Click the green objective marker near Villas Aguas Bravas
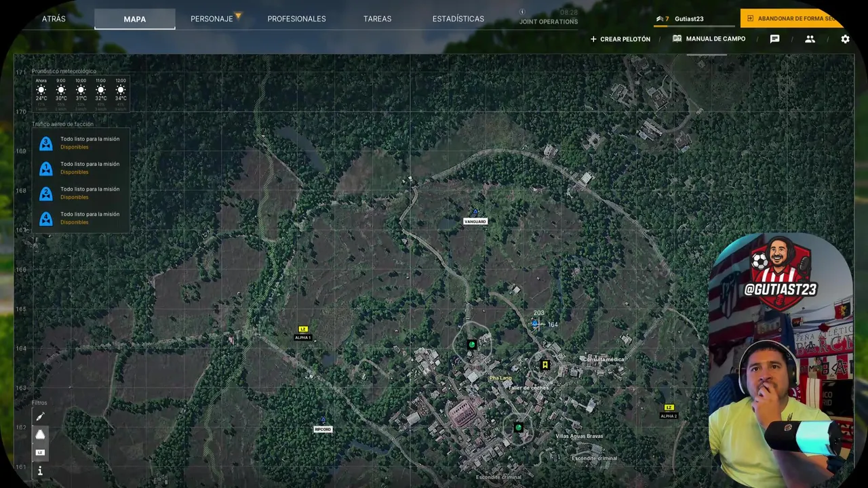868x488 pixels. [x=519, y=427]
